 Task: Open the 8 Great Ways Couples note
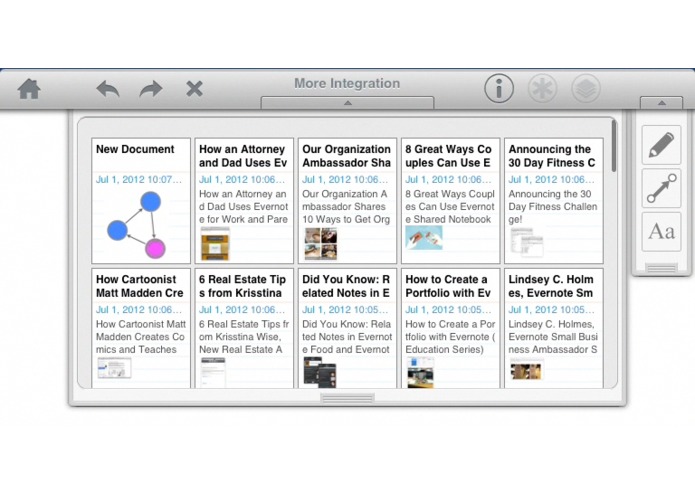pos(450,201)
